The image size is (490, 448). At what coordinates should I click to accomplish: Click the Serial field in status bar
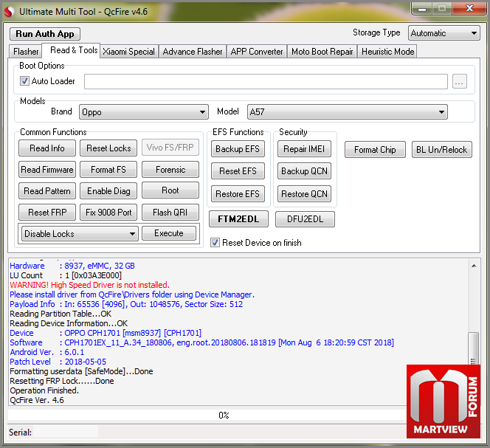[x=66, y=433]
